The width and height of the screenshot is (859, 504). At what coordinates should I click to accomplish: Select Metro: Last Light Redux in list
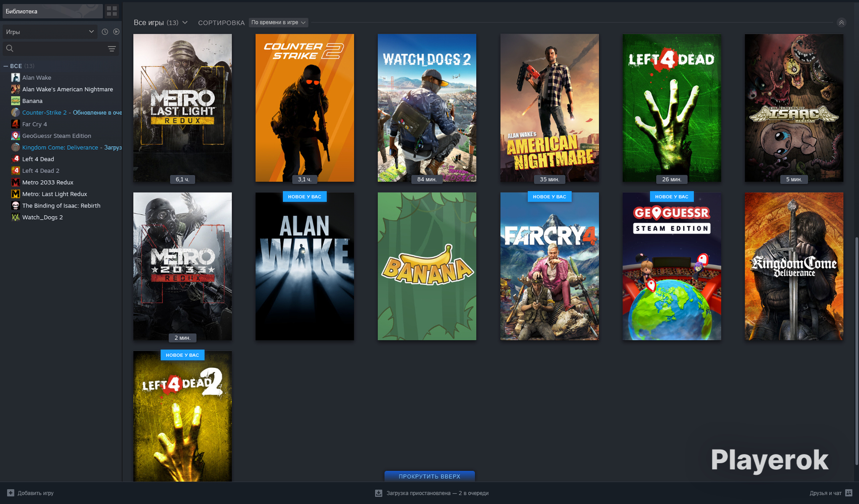coord(54,194)
